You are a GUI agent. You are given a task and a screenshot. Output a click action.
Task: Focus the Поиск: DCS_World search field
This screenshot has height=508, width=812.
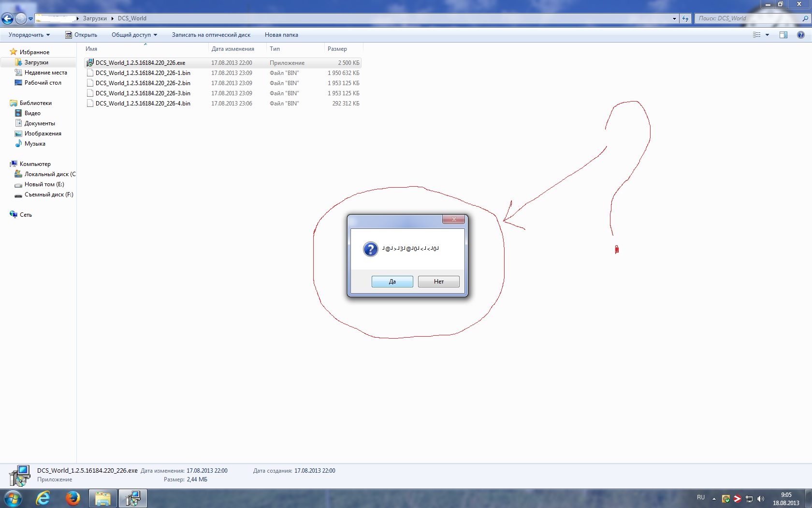point(748,18)
